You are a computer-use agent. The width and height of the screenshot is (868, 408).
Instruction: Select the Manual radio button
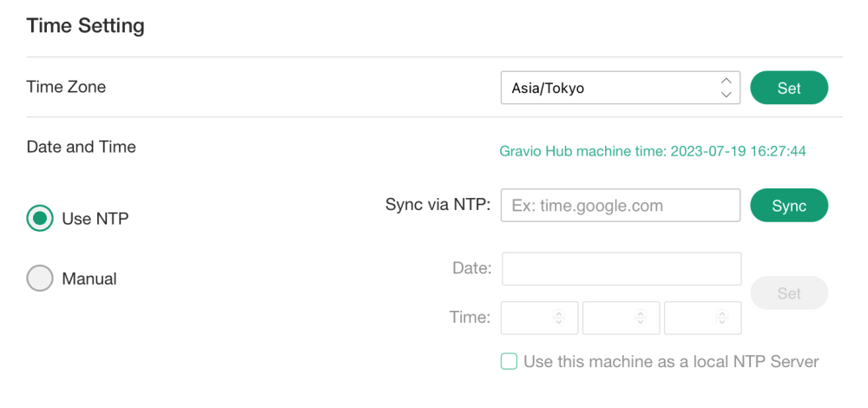point(40,279)
